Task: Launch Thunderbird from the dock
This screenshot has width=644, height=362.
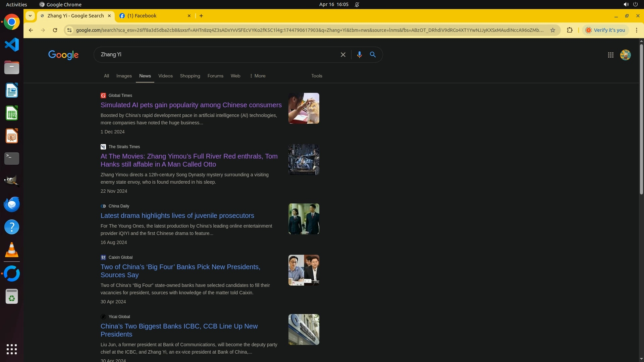Action: click(12, 204)
